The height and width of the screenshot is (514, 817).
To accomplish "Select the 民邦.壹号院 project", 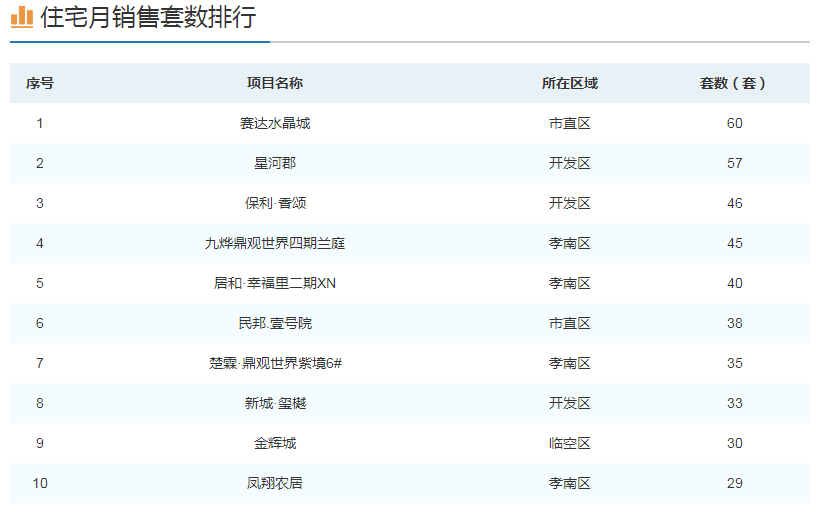I will tap(275, 323).
